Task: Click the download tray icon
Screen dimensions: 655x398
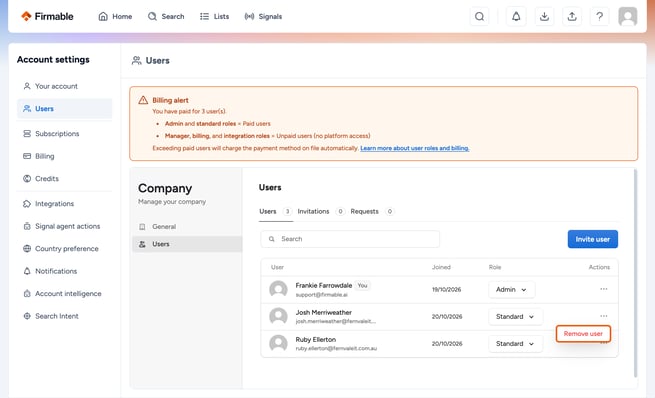Action: click(x=544, y=16)
